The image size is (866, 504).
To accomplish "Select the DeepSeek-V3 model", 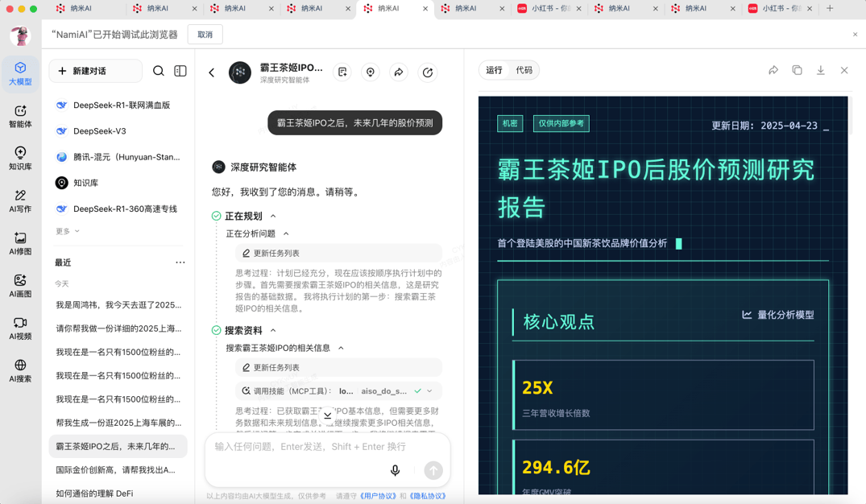I will pos(118,130).
